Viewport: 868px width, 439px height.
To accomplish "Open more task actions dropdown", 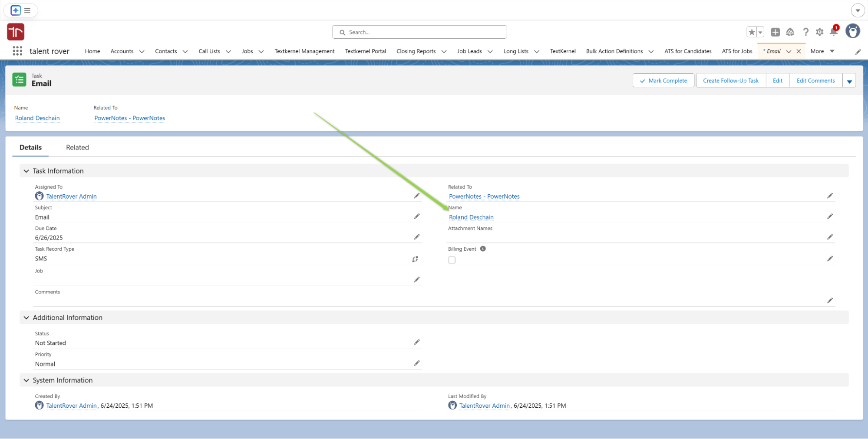I will pos(849,81).
